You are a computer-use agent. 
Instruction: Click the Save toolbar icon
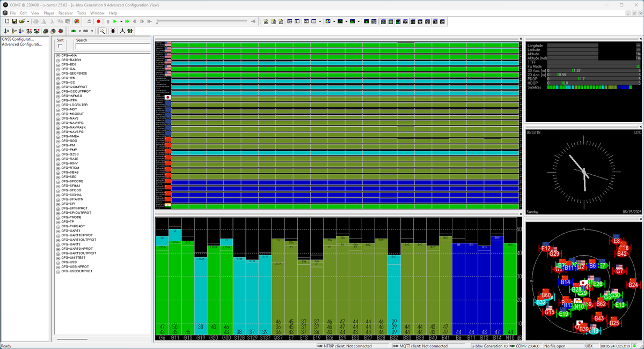point(14,21)
